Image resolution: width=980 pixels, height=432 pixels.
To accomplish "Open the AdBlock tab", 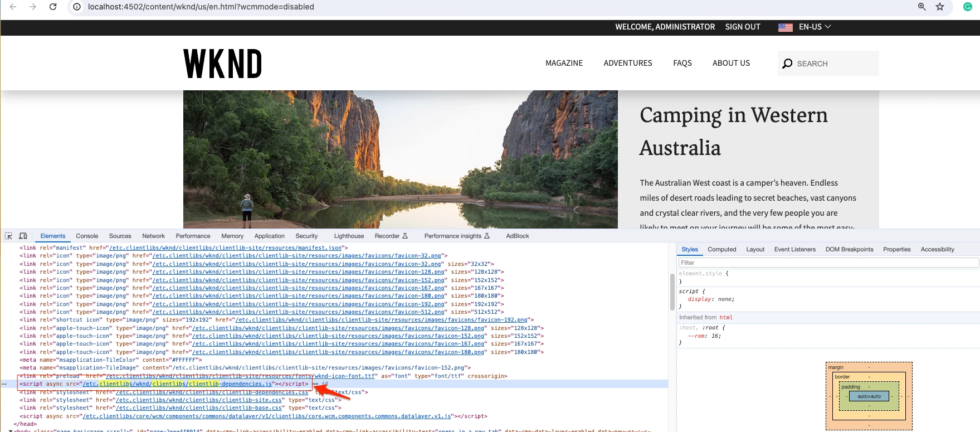I will 518,236.
